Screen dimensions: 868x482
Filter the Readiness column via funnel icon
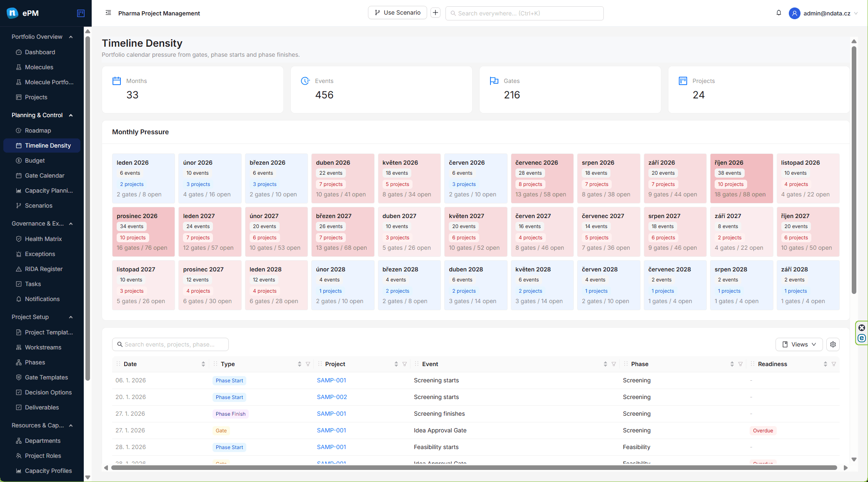pyautogui.click(x=834, y=364)
